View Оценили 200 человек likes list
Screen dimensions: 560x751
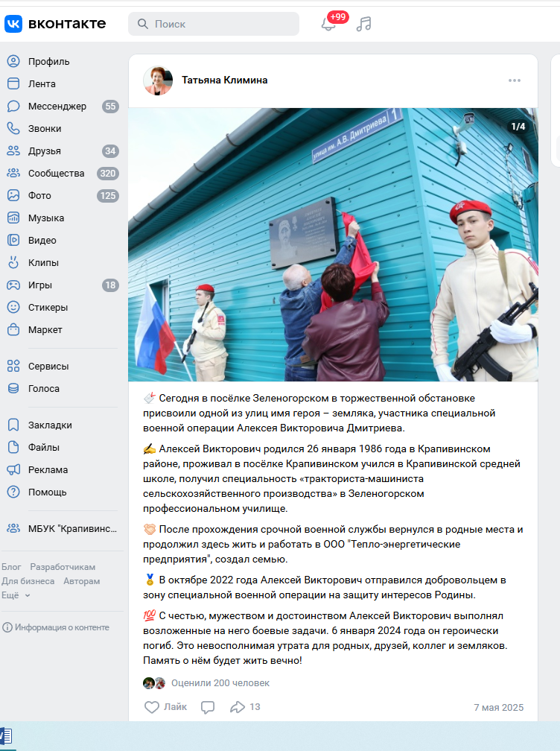(220, 683)
